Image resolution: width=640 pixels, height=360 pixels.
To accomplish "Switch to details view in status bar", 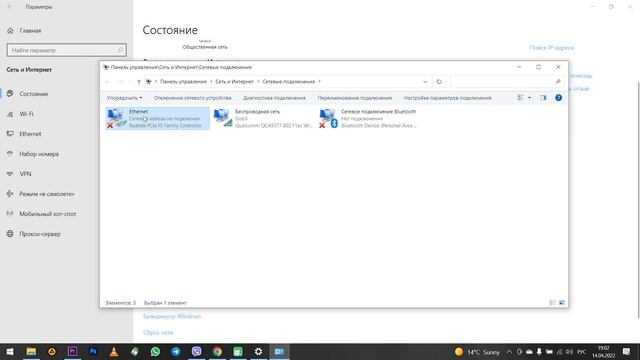I will pos(552,303).
